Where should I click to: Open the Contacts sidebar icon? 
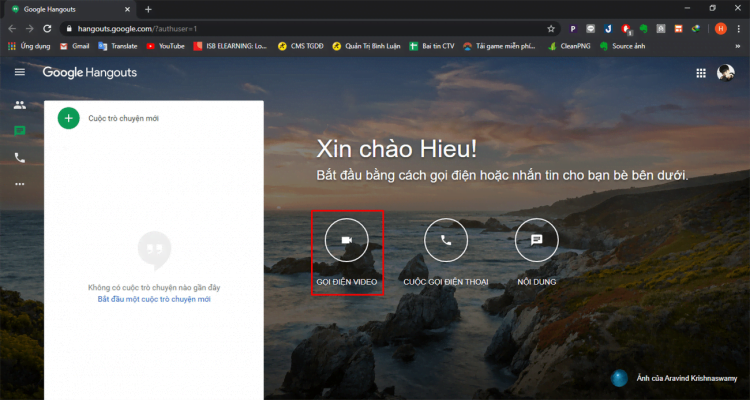coord(20,105)
